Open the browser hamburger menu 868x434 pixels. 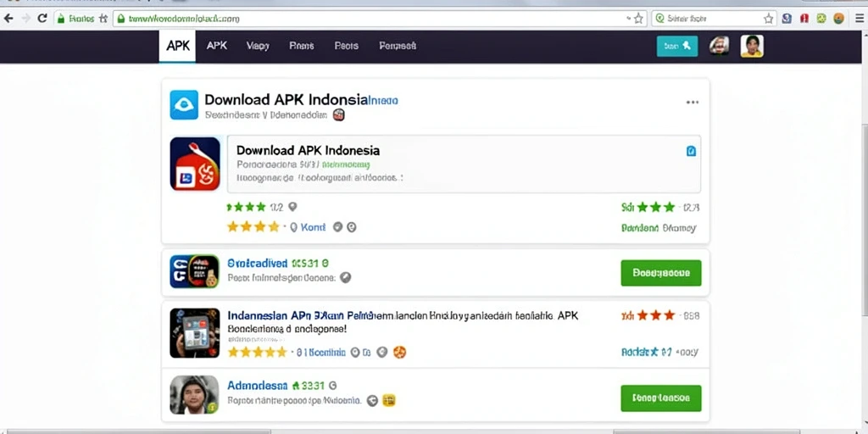(x=859, y=19)
